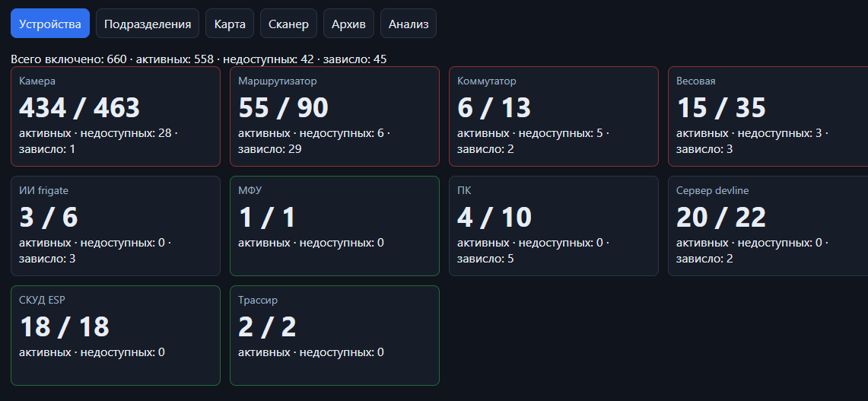
Task: Open the Коммутатор device card
Action: click(554, 116)
